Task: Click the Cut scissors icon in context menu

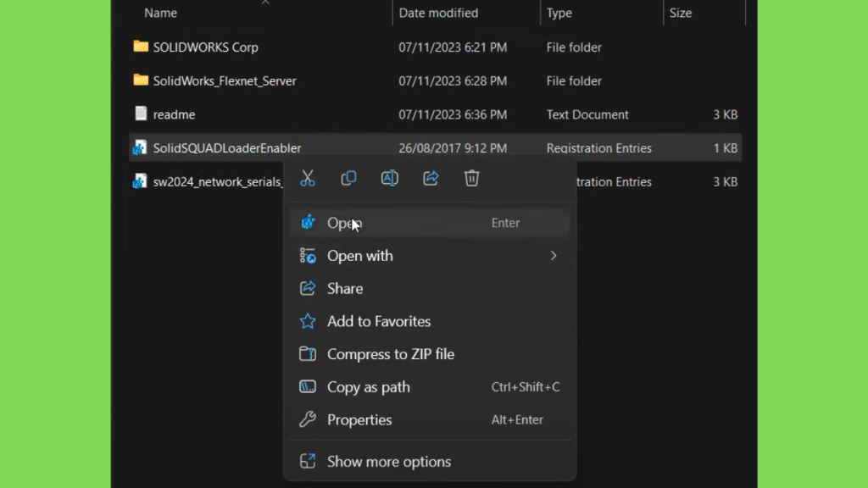Action: 307,178
